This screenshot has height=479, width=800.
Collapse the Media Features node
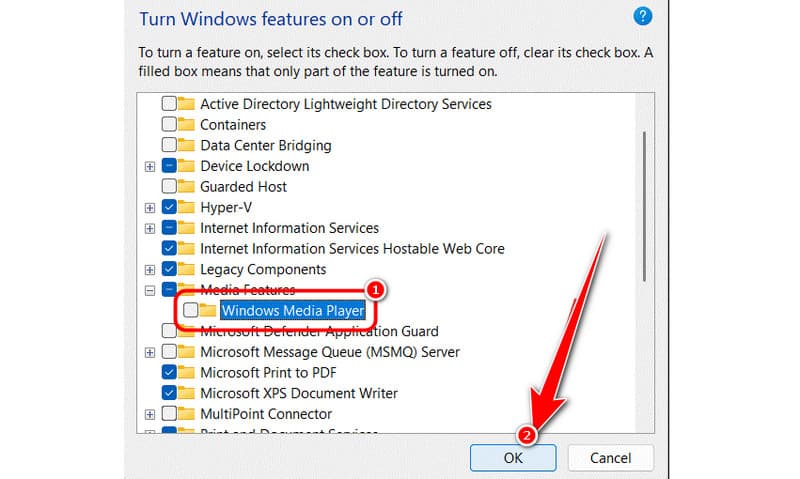coord(150,290)
